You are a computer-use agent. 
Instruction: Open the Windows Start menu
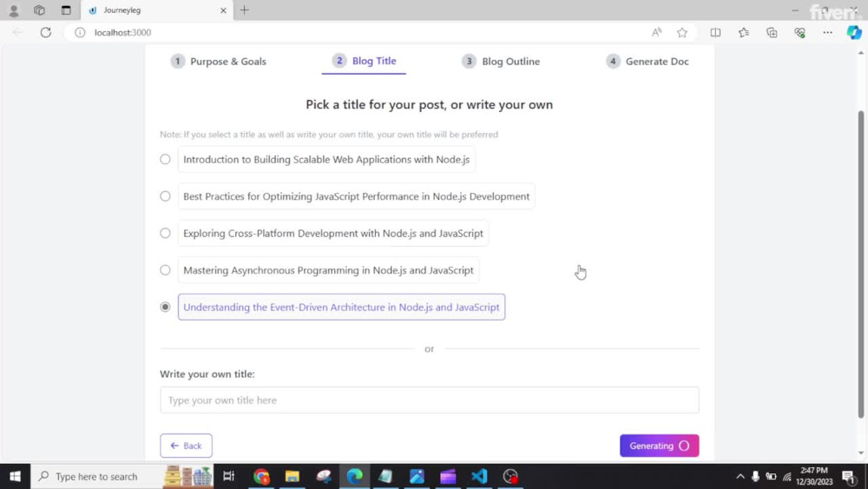tap(15, 476)
